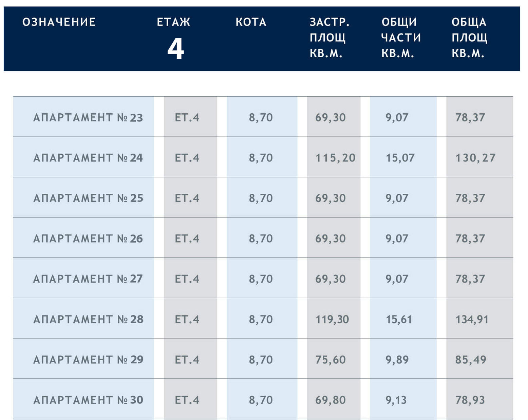528x420 pixels.
Task: Select the АПАРТАМЕНТ № 24 row label
Action: coord(88,158)
